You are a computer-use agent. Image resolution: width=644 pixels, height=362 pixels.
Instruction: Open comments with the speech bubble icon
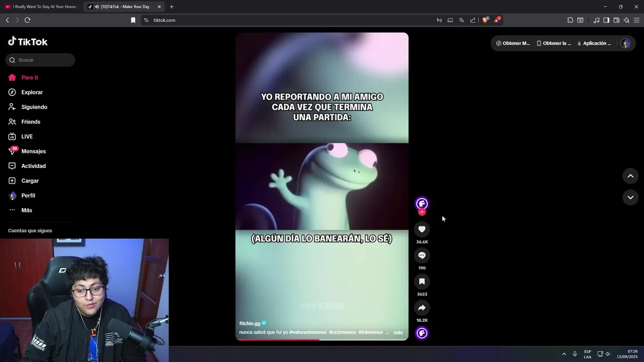pos(422,255)
